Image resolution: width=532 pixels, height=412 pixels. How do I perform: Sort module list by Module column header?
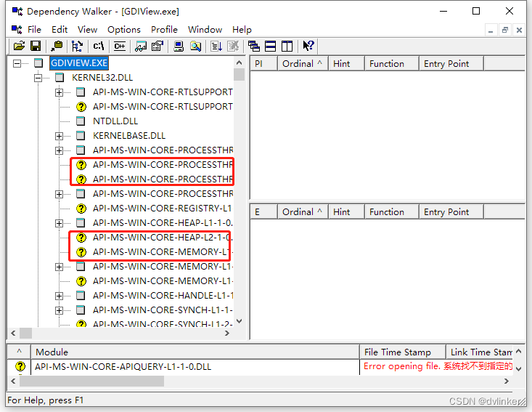[x=195, y=352]
